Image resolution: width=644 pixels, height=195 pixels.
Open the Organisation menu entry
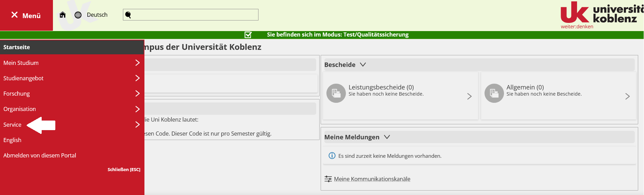(x=19, y=109)
